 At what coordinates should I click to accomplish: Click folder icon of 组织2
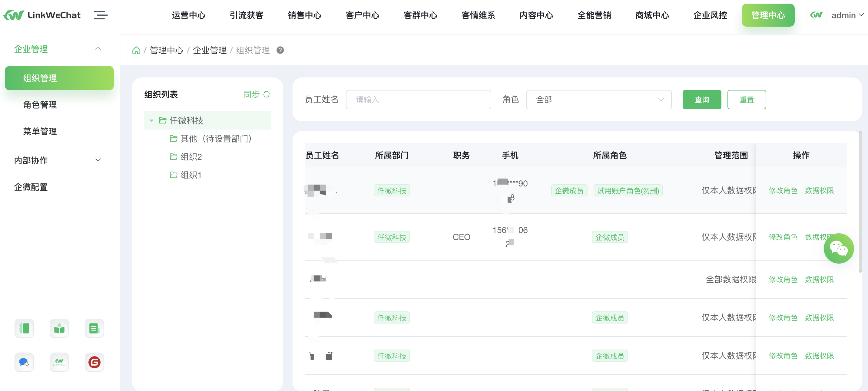tap(174, 156)
